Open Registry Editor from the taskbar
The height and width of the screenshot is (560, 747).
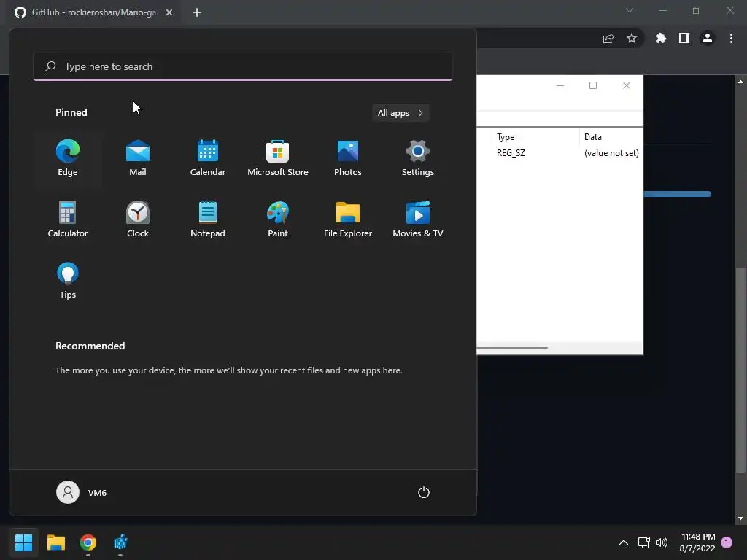(x=120, y=542)
